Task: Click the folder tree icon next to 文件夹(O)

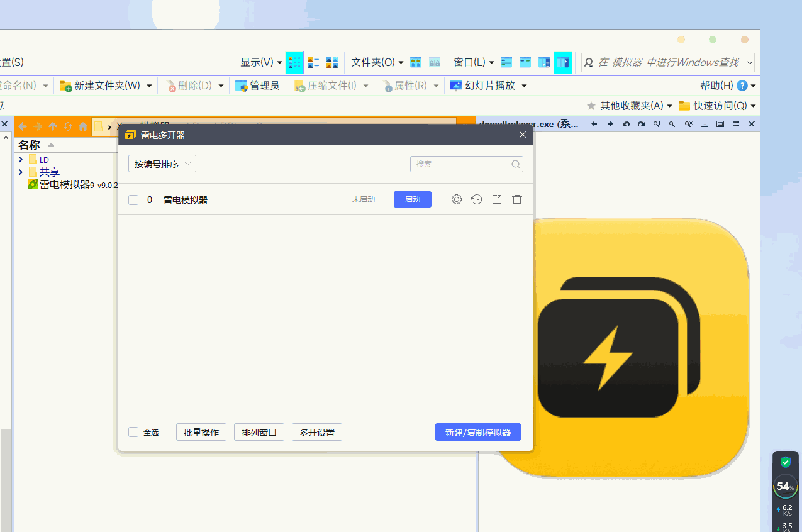Action: tap(416, 62)
